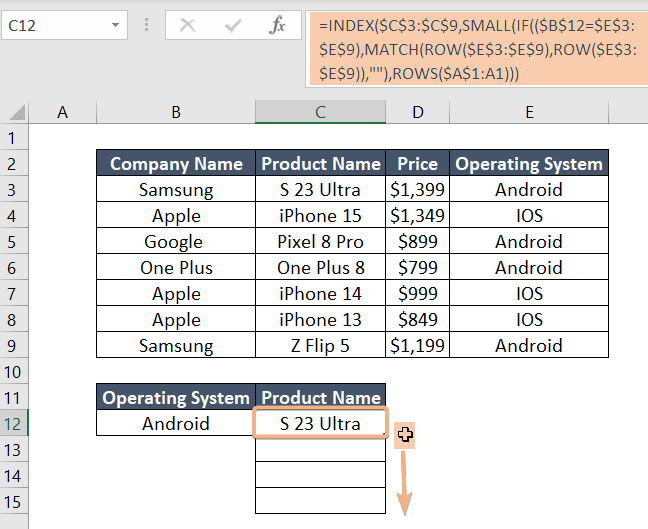Select column B header

pyautogui.click(x=176, y=112)
